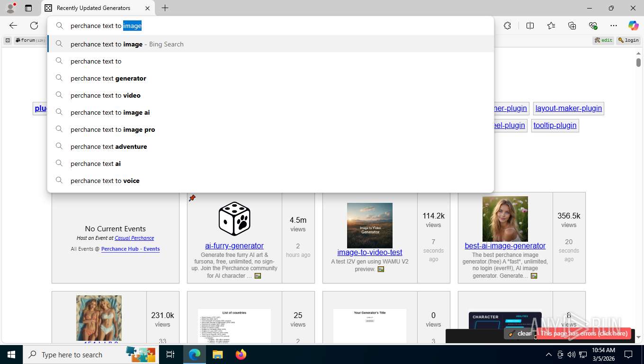Open the Extensions puzzle icon
Viewport: 644px width, 364px height.
coord(507,26)
